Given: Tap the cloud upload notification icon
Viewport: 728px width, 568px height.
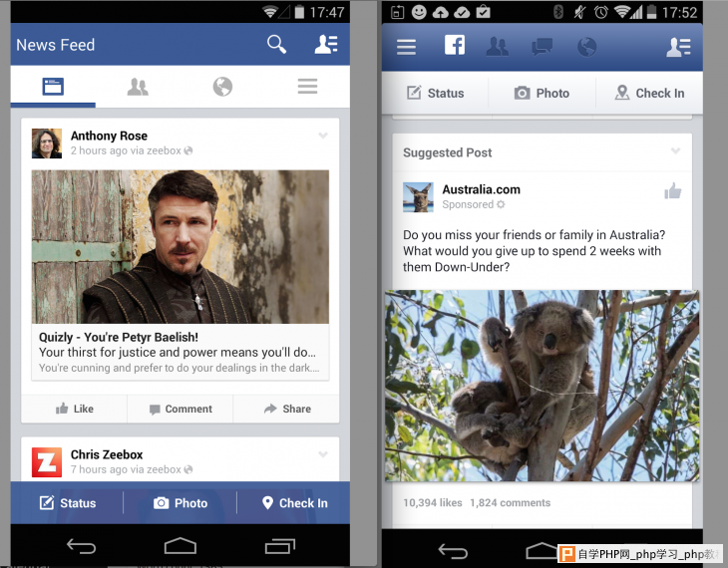Looking at the screenshot, I should (440, 13).
